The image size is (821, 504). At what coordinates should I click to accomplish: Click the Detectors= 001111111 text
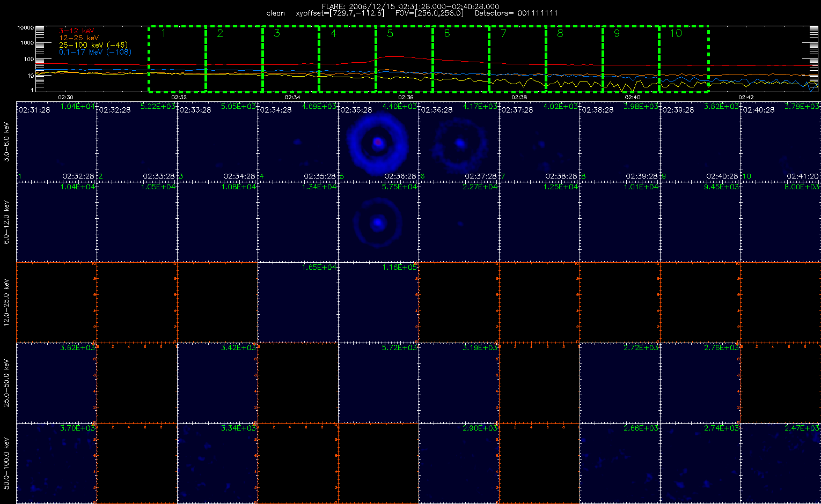pyautogui.click(x=516, y=13)
